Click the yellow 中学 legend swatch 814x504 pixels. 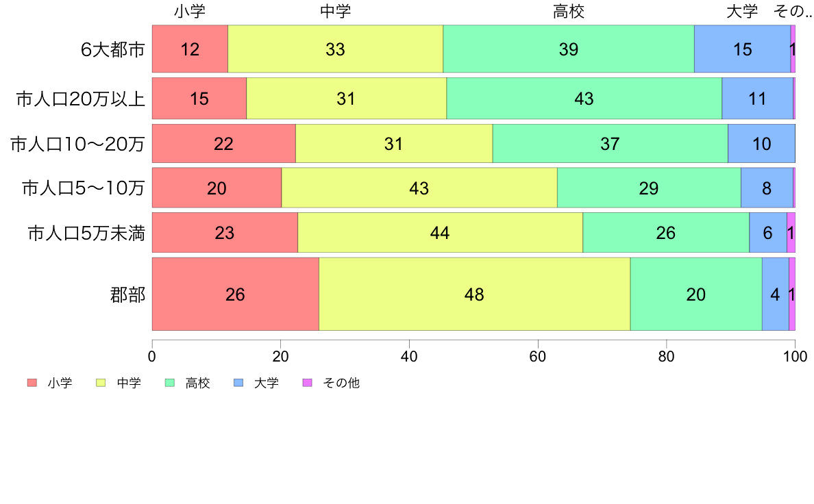pos(101,383)
